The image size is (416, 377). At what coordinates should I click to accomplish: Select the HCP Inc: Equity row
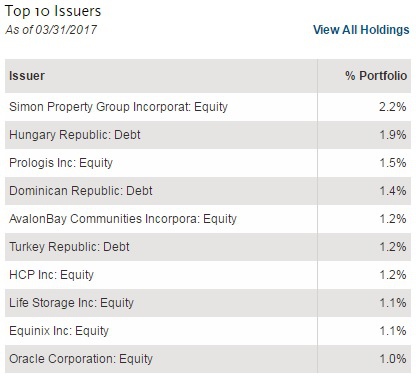click(208, 275)
